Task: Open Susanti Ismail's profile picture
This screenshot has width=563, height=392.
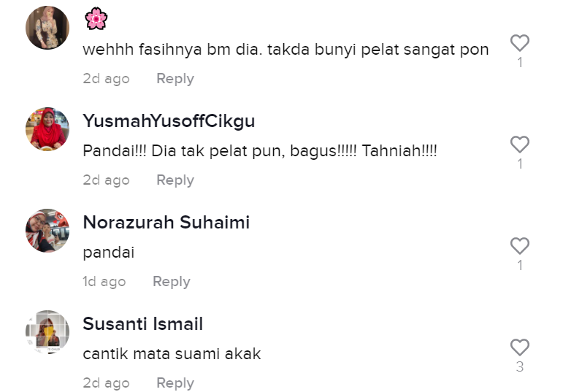Action: [47, 332]
